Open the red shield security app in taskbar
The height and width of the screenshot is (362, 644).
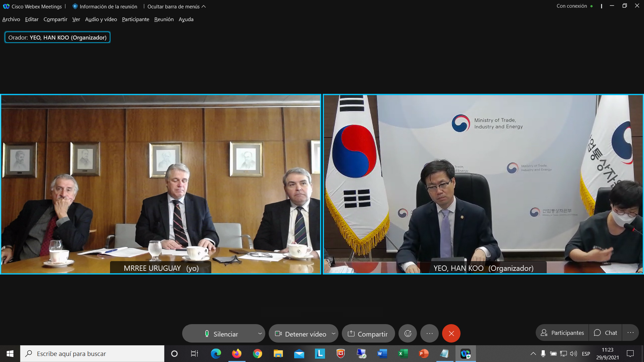(340, 354)
